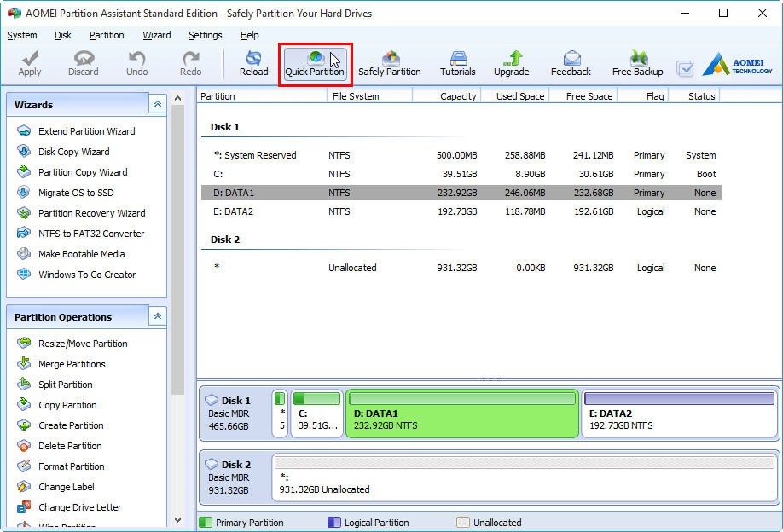Collapse the Partition Operations panel
This screenshot has width=783, height=532.
pyautogui.click(x=157, y=316)
